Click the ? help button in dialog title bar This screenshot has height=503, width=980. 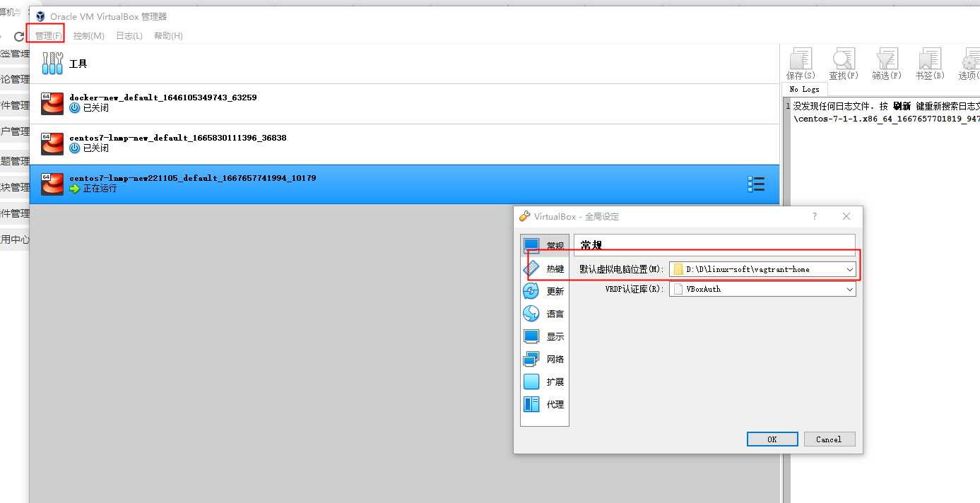click(x=815, y=216)
